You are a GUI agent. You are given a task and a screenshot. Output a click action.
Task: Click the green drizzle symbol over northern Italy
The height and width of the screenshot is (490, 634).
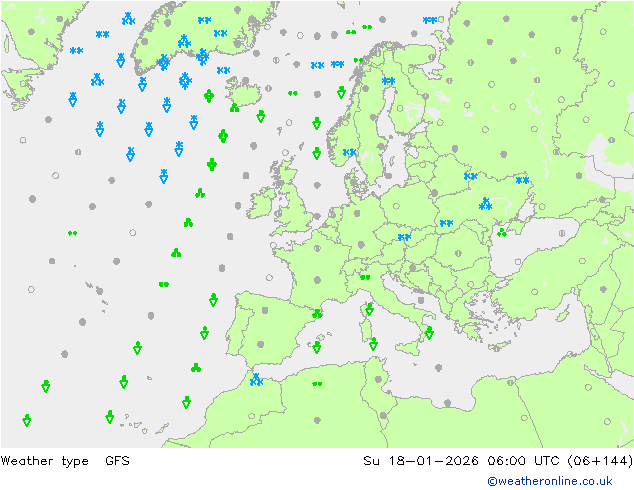tap(365, 277)
